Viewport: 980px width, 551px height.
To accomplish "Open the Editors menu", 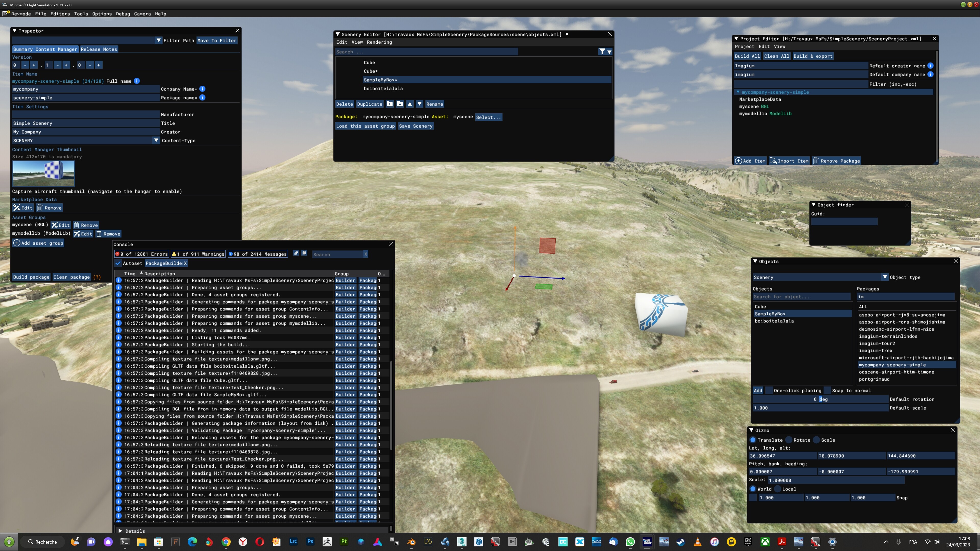I will click(x=60, y=14).
